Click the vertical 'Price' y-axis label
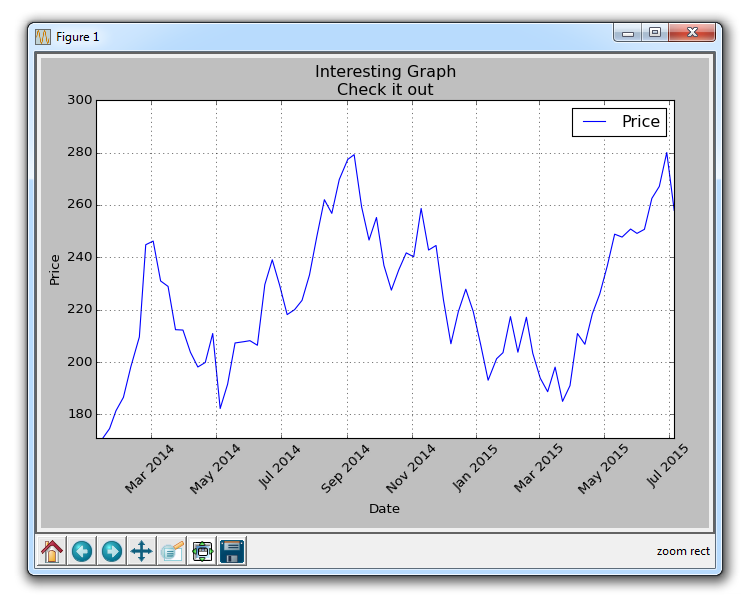 point(55,270)
